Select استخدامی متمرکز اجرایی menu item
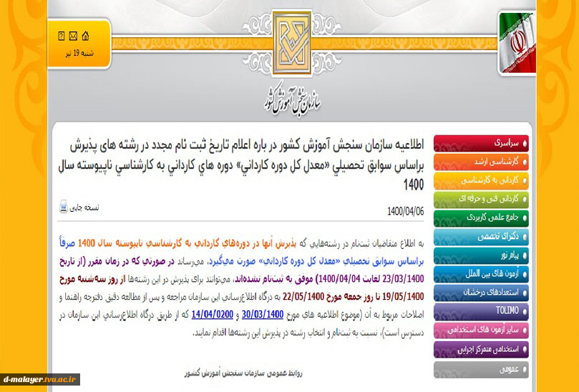579x392 pixels. click(x=481, y=350)
